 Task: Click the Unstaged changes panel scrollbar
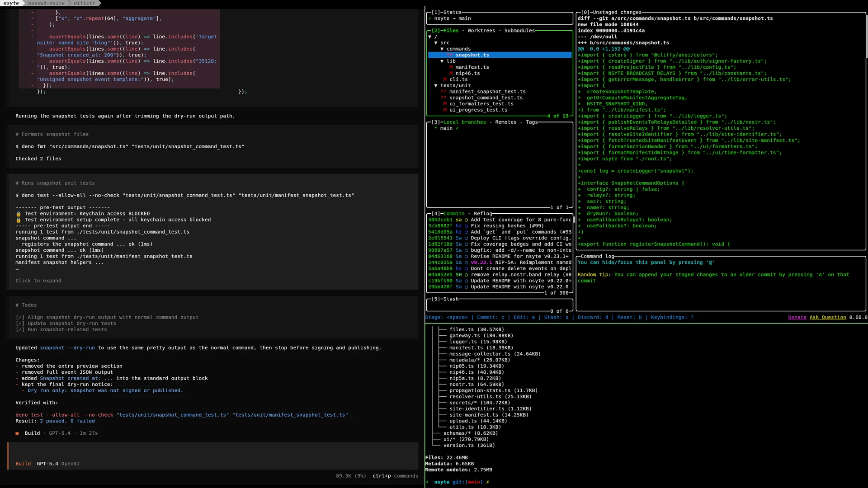point(866,36)
